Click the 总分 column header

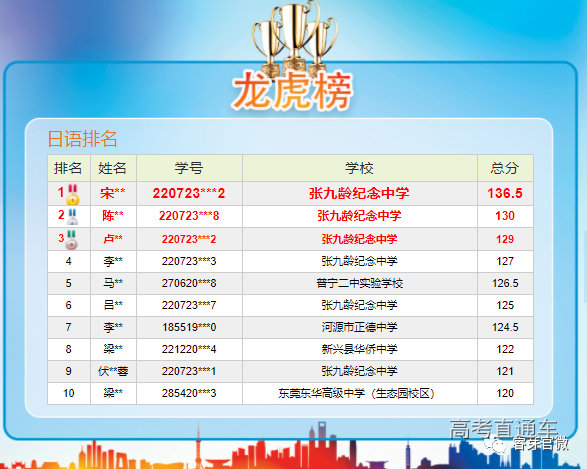(x=505, y=168)
